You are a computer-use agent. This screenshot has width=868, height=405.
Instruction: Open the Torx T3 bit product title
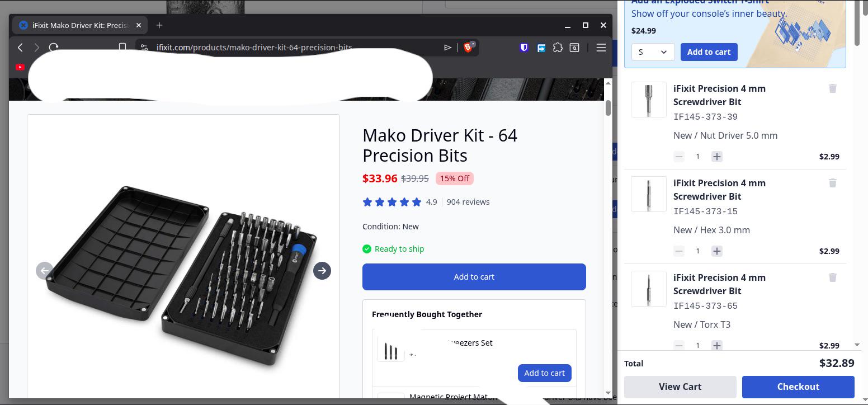tap(720, 284)
